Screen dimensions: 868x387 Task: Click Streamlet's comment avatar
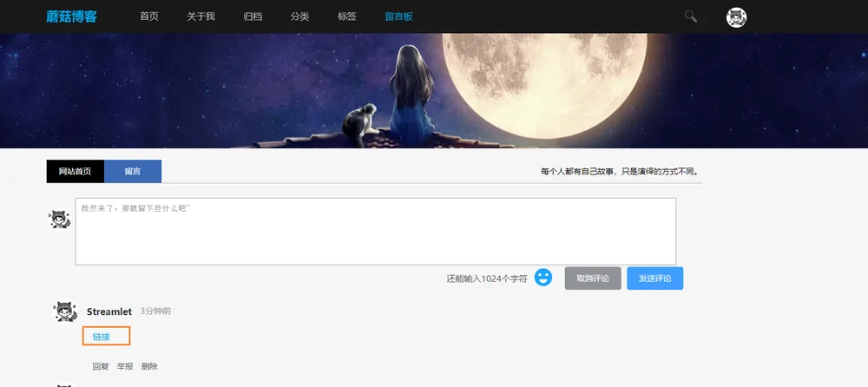coord(65,312)
